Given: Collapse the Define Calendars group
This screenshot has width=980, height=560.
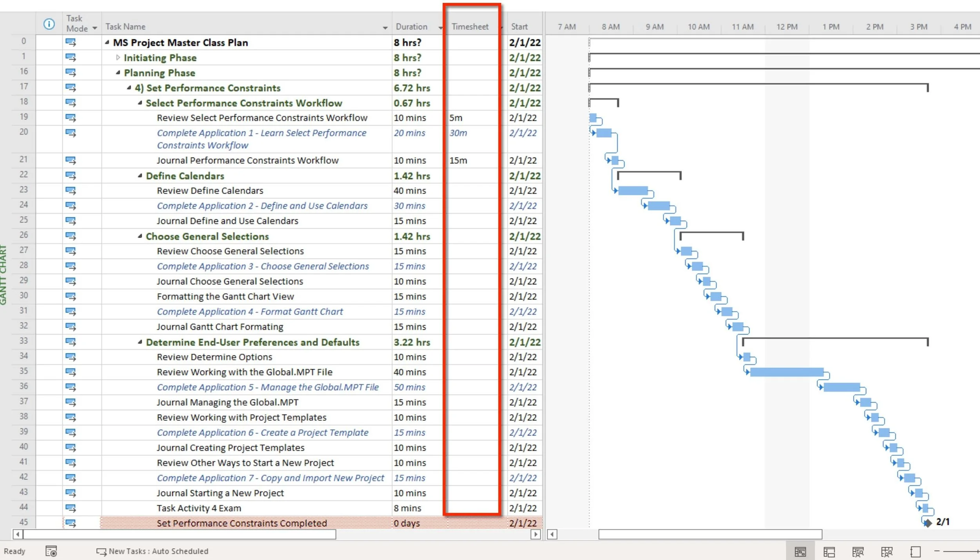Looking at the screenshot, I should pos(140,176).
